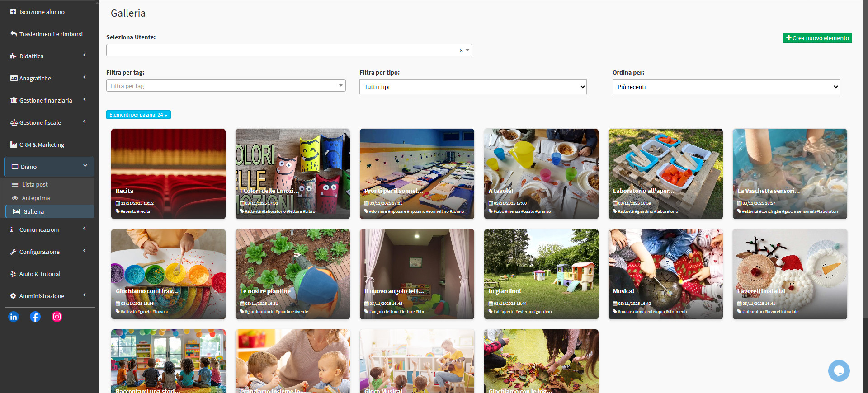This screenshot has height=393, width=868.
Task: Expand the Gestione finanziaria menu
Action: (49, 100)
